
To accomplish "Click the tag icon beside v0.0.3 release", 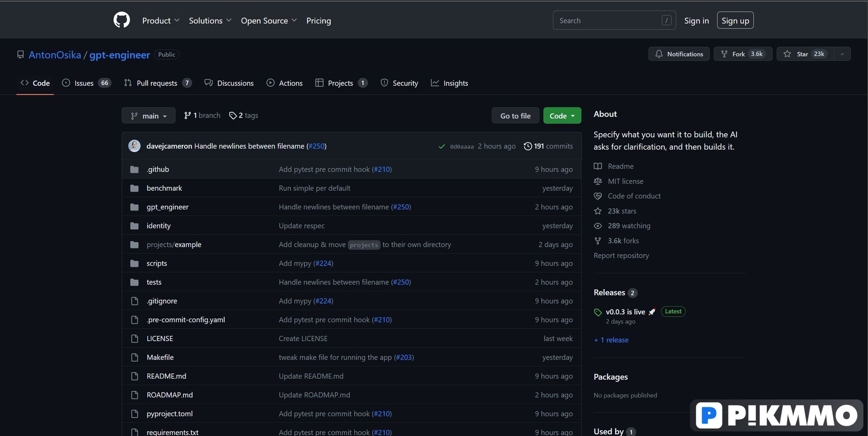I will (x=598, y=312).
